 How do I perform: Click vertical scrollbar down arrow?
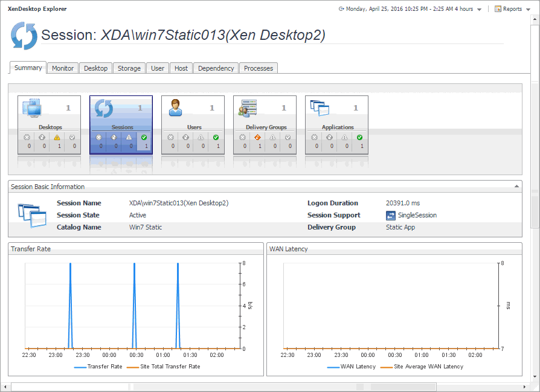[x=535, y=376]
